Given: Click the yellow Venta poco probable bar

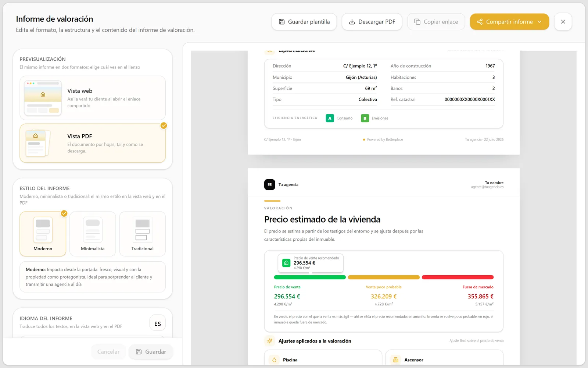Looking at the screenshot, I should pos(384,277).
